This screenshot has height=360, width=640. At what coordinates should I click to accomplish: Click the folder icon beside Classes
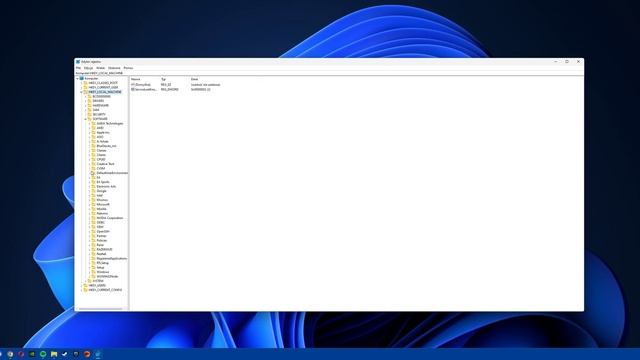(93, 150)
